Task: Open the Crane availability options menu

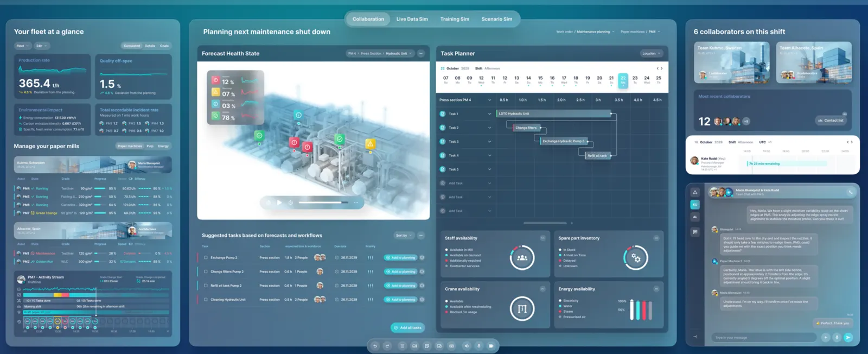Action: 542,289
